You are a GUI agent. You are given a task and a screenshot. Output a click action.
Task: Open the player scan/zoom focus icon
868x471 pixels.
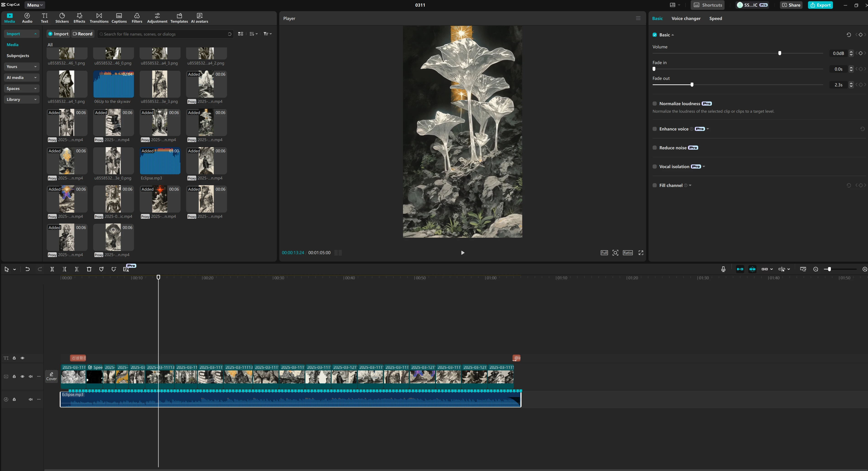click(615, 253)
